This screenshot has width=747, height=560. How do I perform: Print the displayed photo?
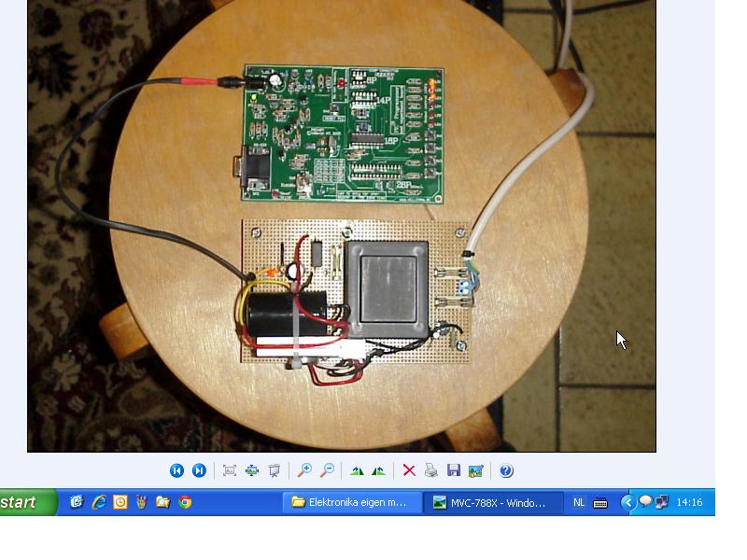[x=431, y=471]
